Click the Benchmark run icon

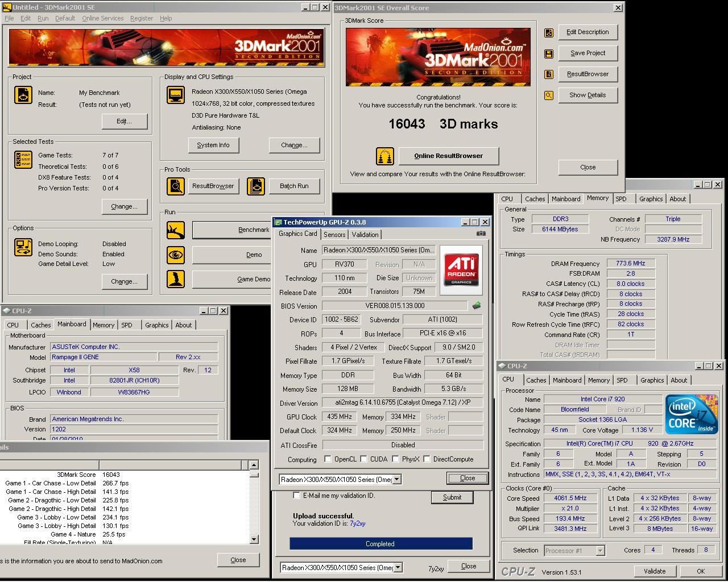tap(176, 230)
